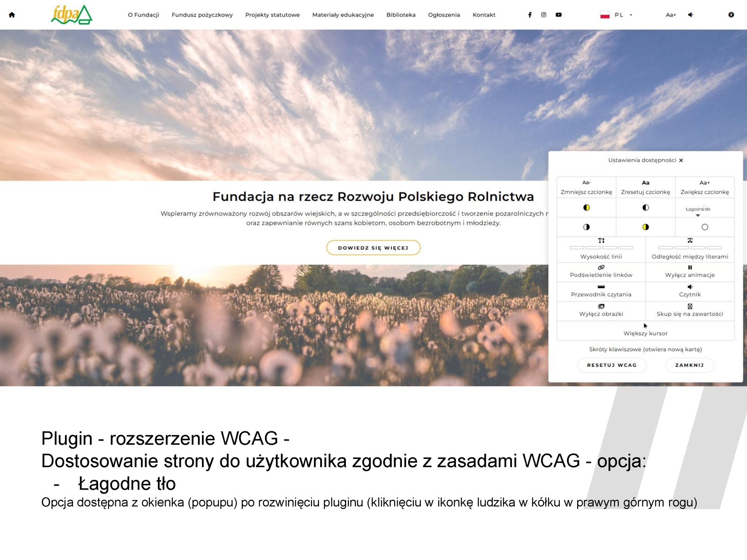
Task: Click the ZAMKNIJ button
Action: click(689, 365)
